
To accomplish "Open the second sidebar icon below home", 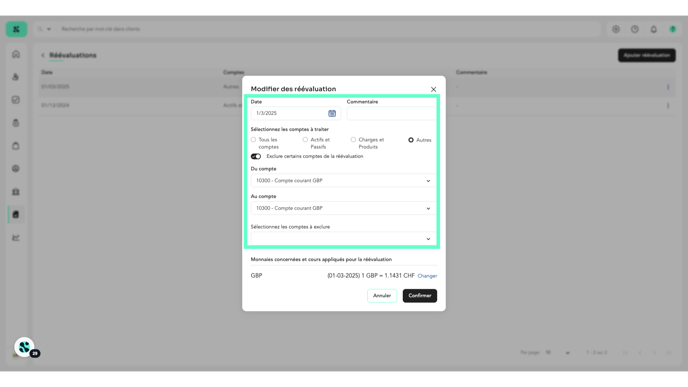I will click(x=16, y=77).
